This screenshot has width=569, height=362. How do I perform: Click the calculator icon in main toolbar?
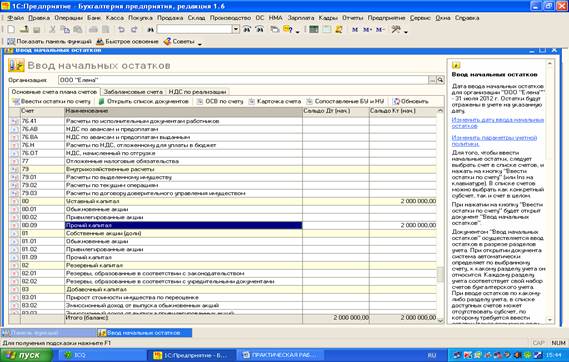point(314,30)
